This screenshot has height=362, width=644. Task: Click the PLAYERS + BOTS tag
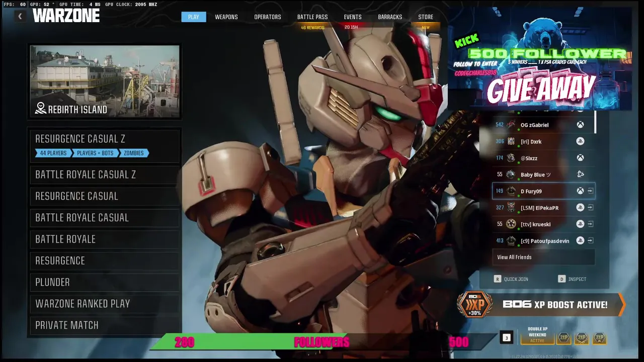coord(95,153)
